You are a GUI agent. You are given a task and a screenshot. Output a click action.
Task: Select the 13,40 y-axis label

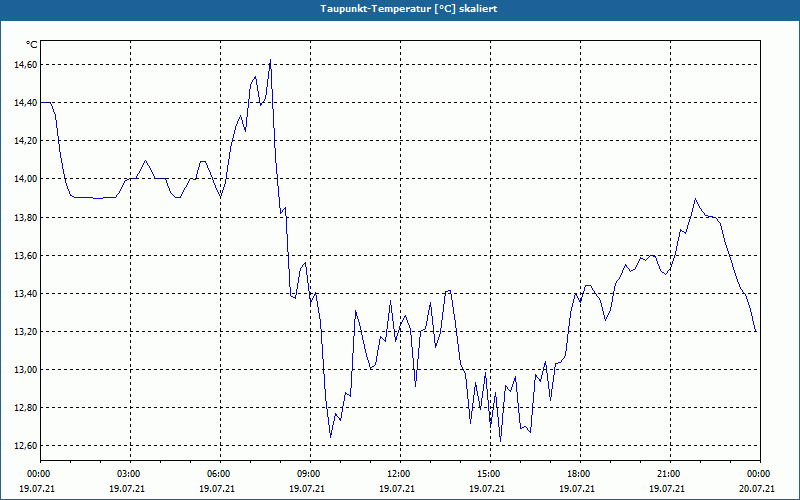pos(25,294)
